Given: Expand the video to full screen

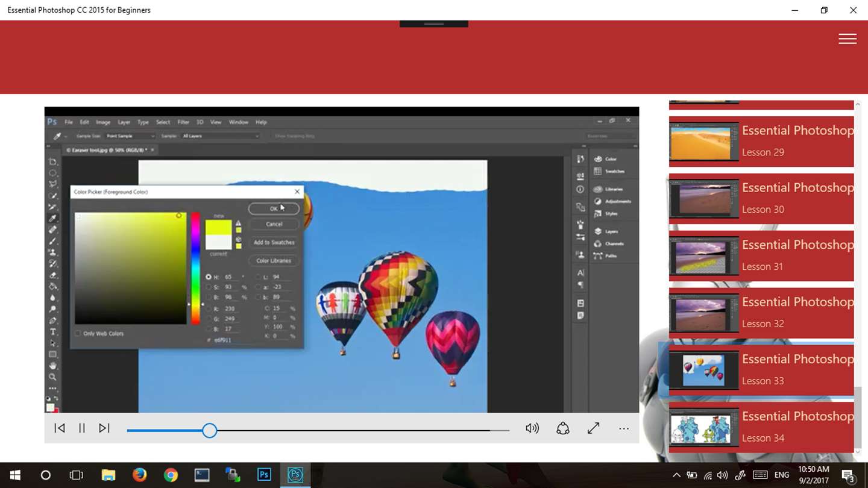Looking at the screenshot, I should pyautogui.click(x=593, y=428).
